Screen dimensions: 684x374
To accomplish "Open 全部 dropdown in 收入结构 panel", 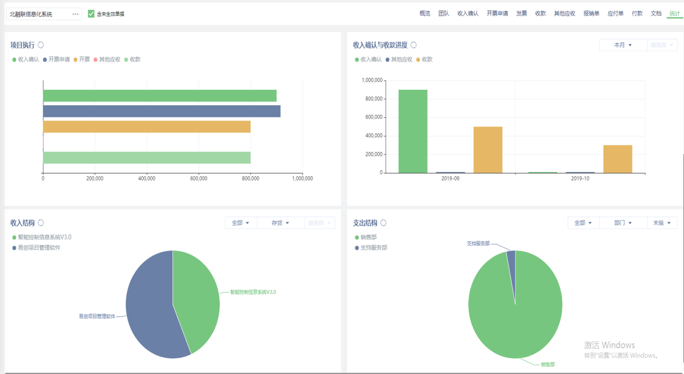I will 241,223.
